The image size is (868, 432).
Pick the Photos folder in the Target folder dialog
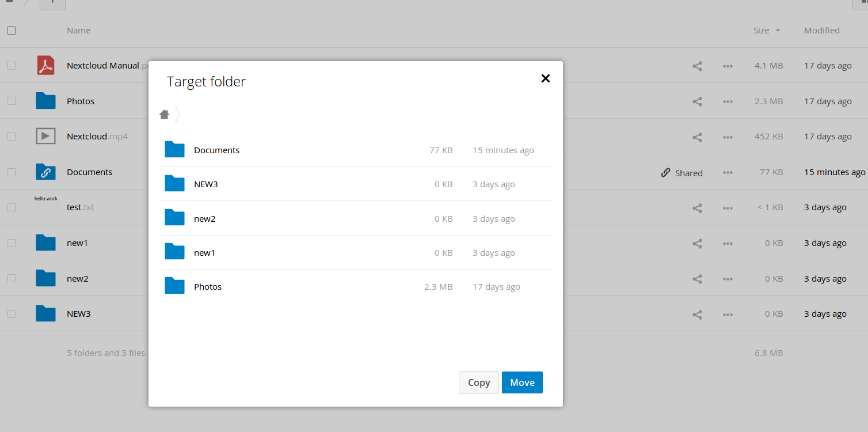pos(355,286)
